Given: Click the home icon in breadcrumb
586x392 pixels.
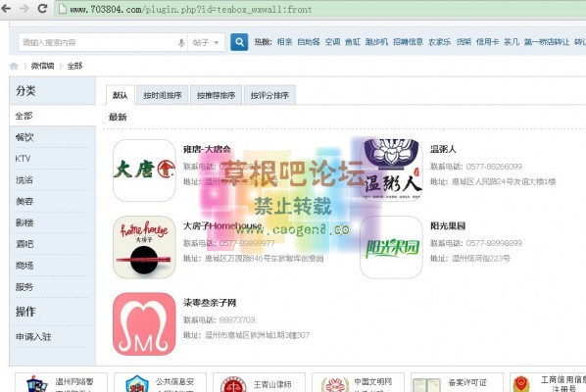Looking at the screenshot, I should click(x=14, y=66).
